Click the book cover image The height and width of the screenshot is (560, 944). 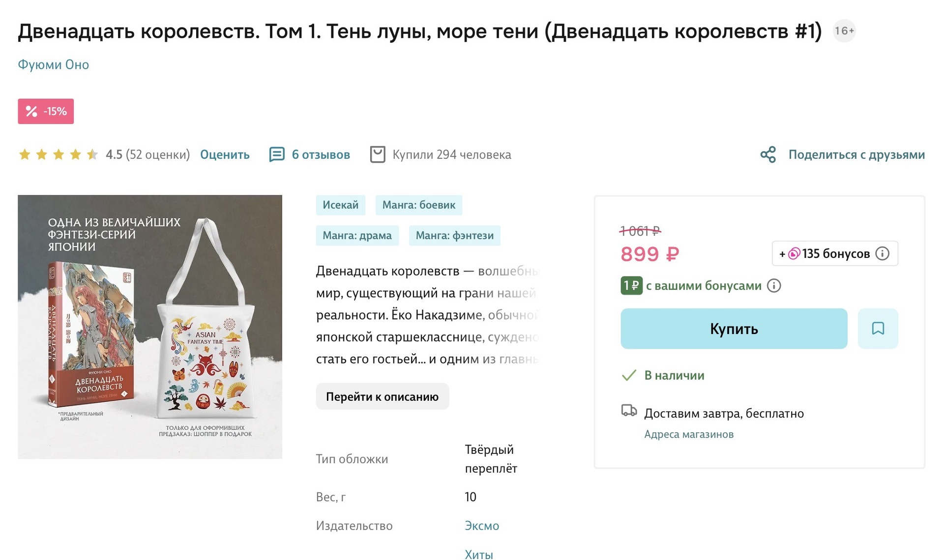150,327
